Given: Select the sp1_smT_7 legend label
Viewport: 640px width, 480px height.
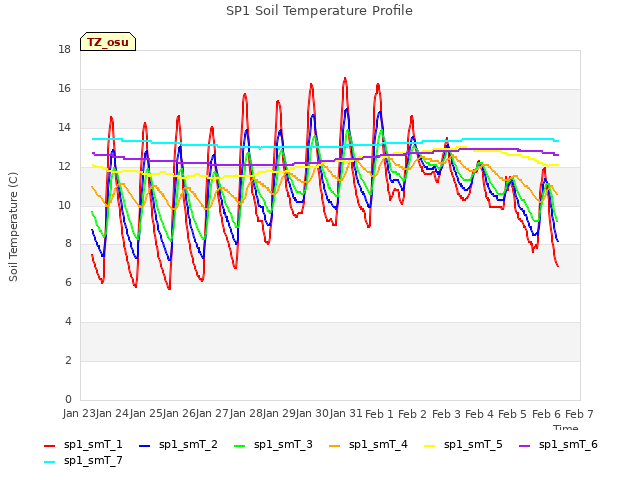Looking at the screenshot, I should 93,460.
